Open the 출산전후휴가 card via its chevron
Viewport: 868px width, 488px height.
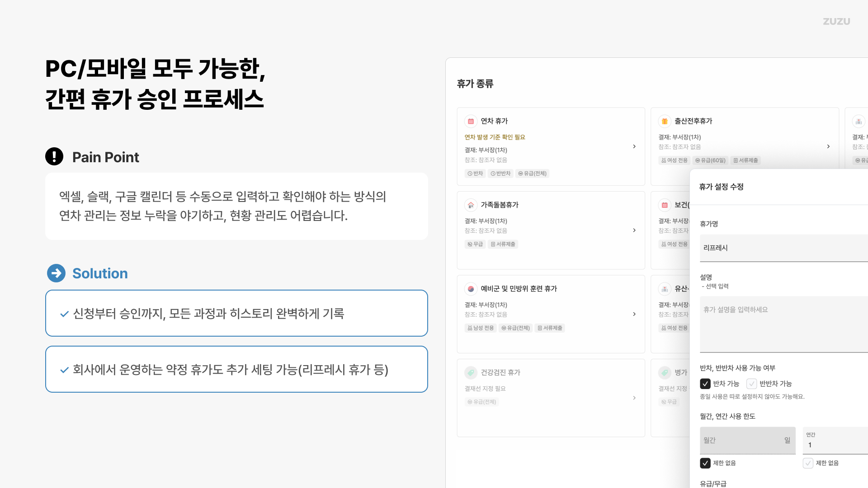tap(828, 146)
